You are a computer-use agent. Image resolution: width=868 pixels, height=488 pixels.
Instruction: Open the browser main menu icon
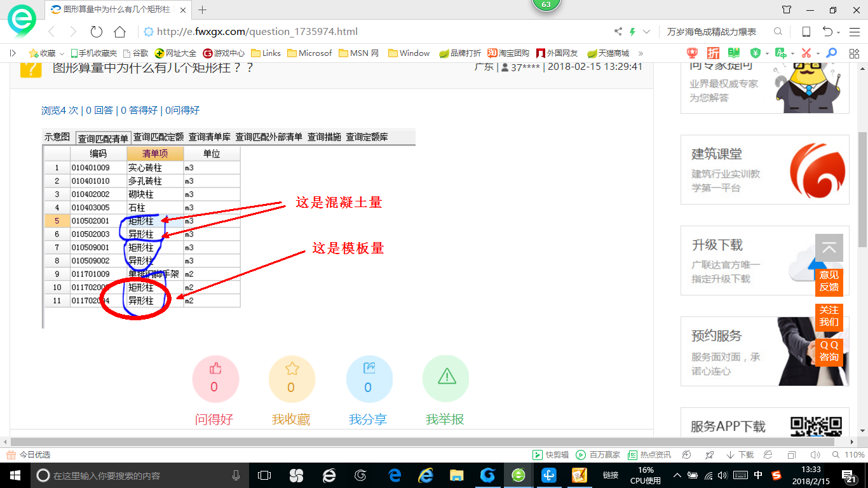(854, 32)
